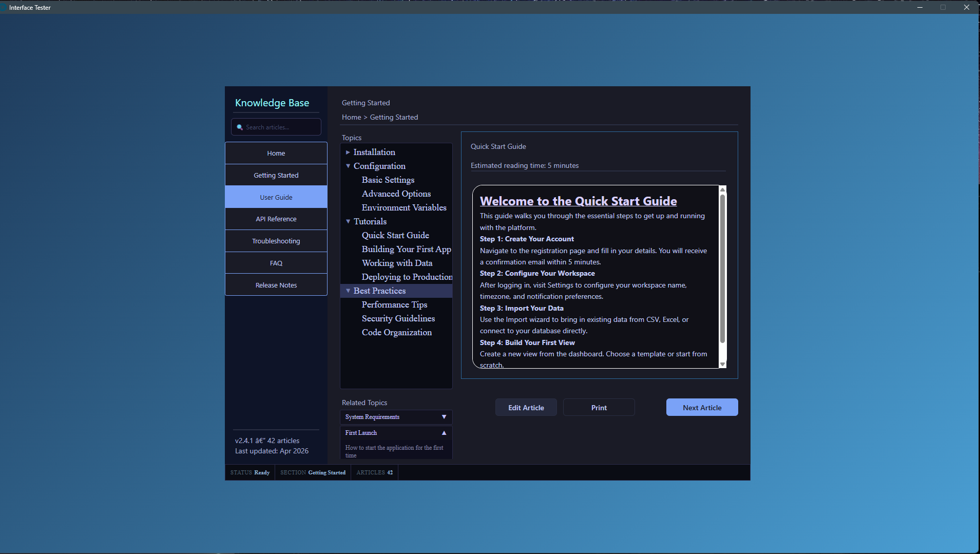Screen dimensions: 980x554
Task: Collapse the Configuration tree node arrow
Action: (348, 166)
